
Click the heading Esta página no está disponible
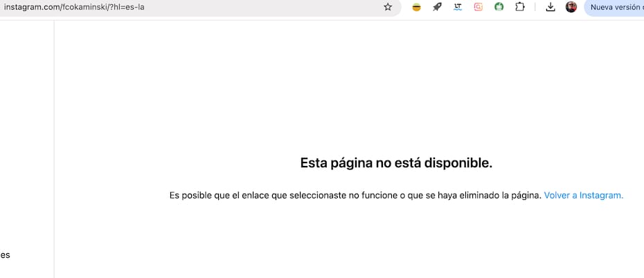(396, 163)
